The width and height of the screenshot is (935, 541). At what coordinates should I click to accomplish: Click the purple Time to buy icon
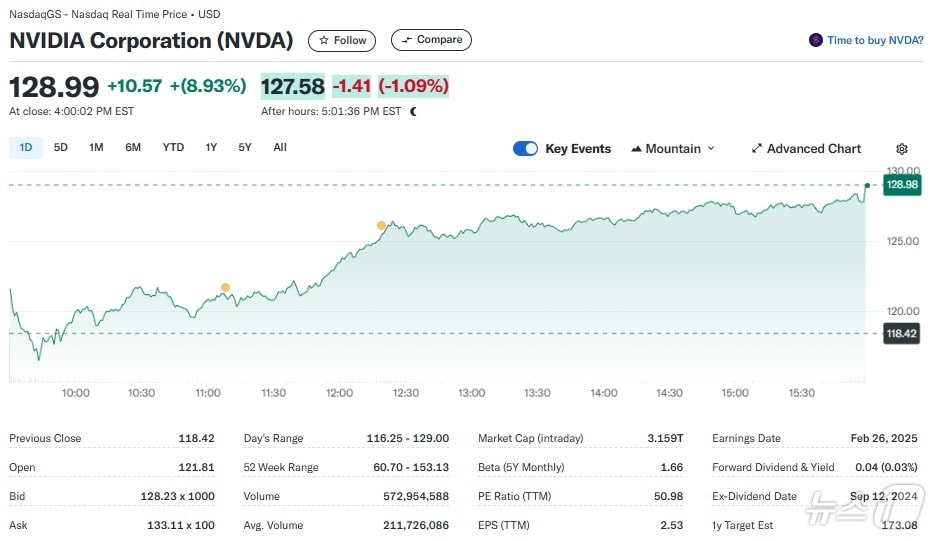click(x=816, y=40)
